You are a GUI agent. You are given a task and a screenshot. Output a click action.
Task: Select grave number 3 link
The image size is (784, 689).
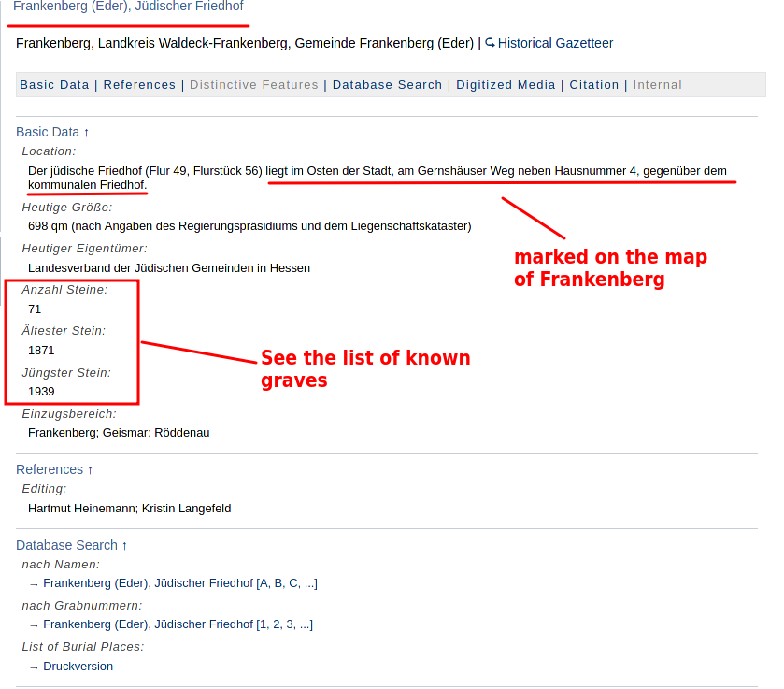(291, 624)
